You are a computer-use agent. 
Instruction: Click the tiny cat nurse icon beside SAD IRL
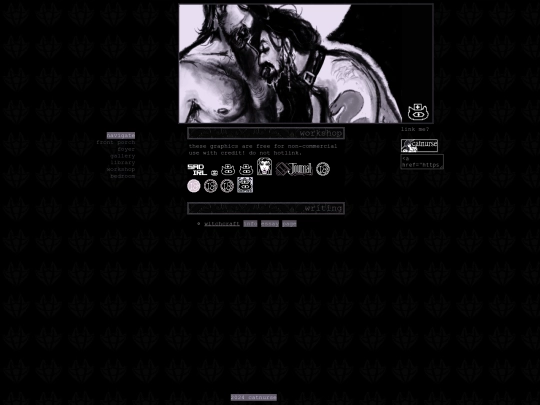214,173
